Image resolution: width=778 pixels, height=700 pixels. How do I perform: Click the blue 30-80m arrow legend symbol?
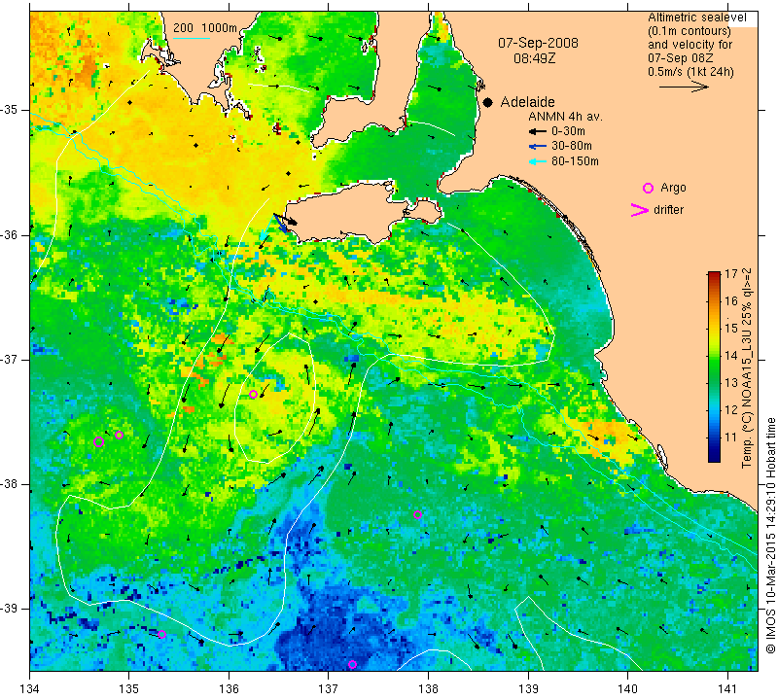point(538,146)
